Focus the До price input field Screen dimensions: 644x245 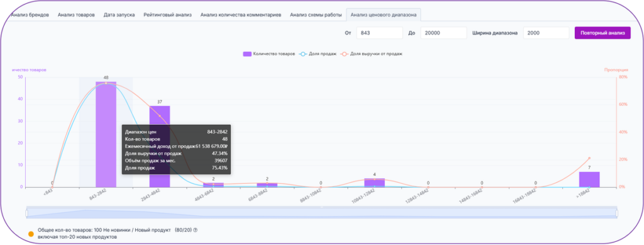[443, 33]
